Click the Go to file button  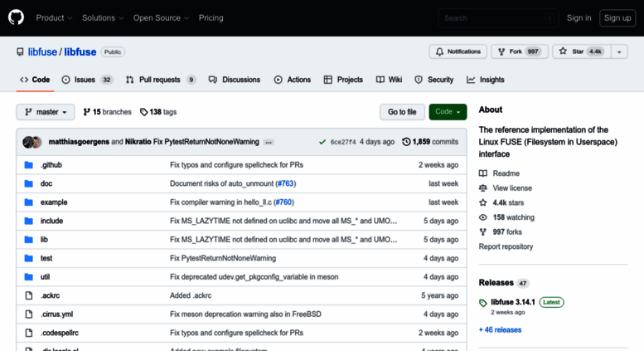(402, 112)
